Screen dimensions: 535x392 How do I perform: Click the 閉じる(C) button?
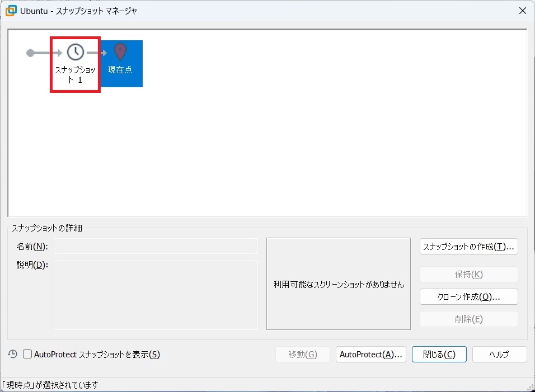pyautogui.click(x=439, y=355)
